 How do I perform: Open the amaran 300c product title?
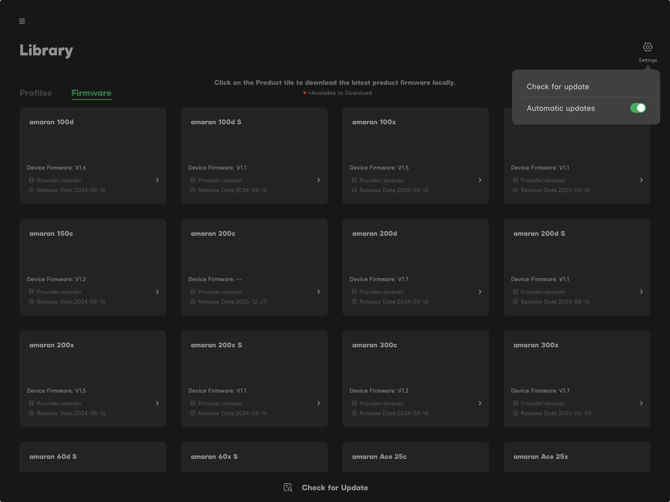point(374,345)
